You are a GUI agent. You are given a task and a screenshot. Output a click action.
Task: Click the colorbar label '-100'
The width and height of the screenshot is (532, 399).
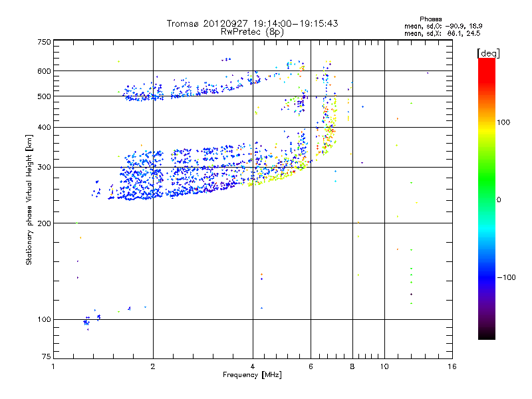click(507, 277)
